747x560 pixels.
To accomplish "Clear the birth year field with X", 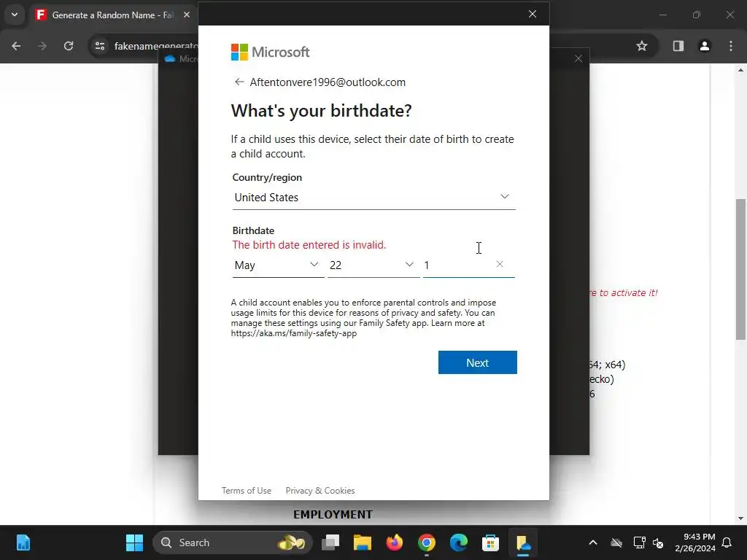I will click(499, 264).
